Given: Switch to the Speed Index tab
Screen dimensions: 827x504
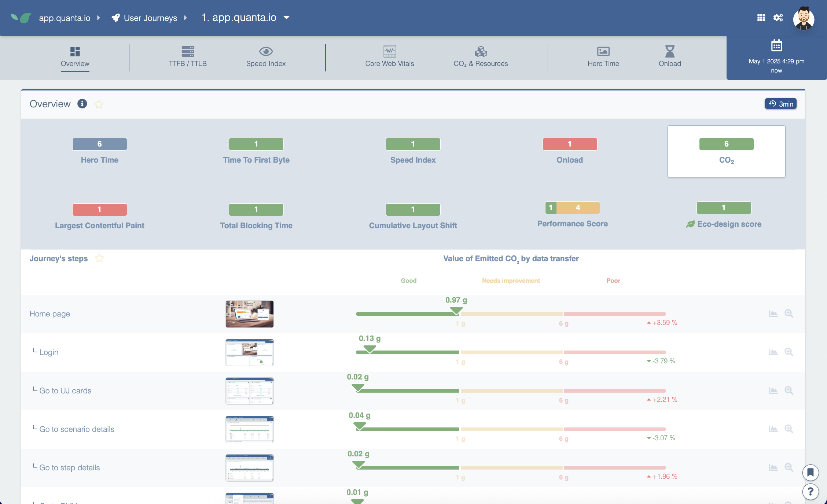Looking at the screenshot, I should coord(266,56).
